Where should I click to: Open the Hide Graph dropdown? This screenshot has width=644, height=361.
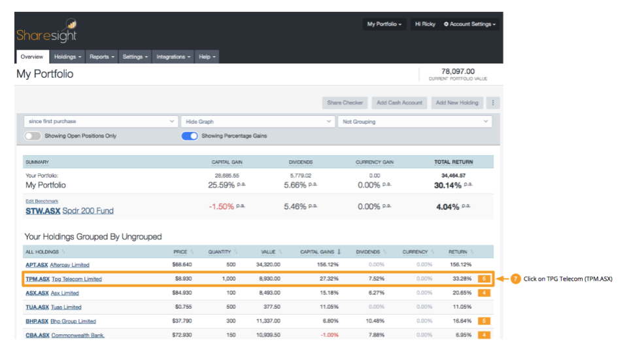(x=258, y=122)
